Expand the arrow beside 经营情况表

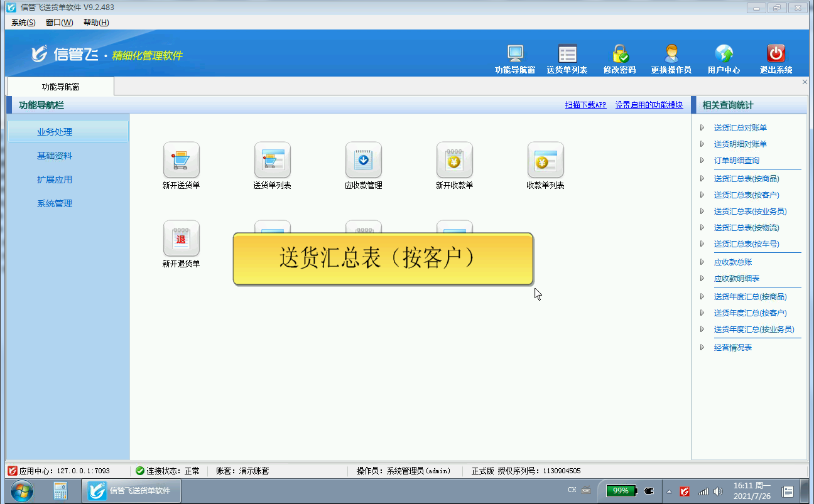click(702, 348)
